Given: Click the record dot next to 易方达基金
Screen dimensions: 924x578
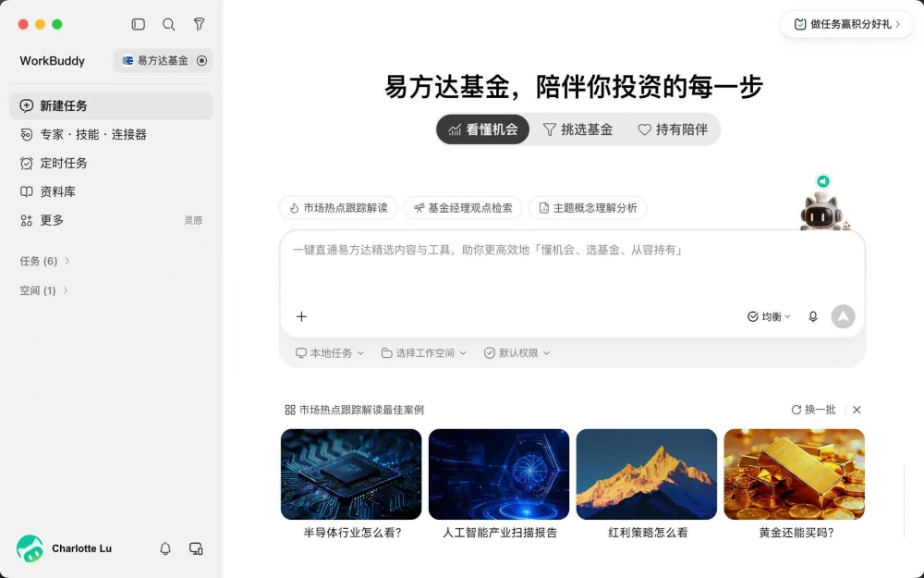Looking at the screenshot, I should [202, 61].
